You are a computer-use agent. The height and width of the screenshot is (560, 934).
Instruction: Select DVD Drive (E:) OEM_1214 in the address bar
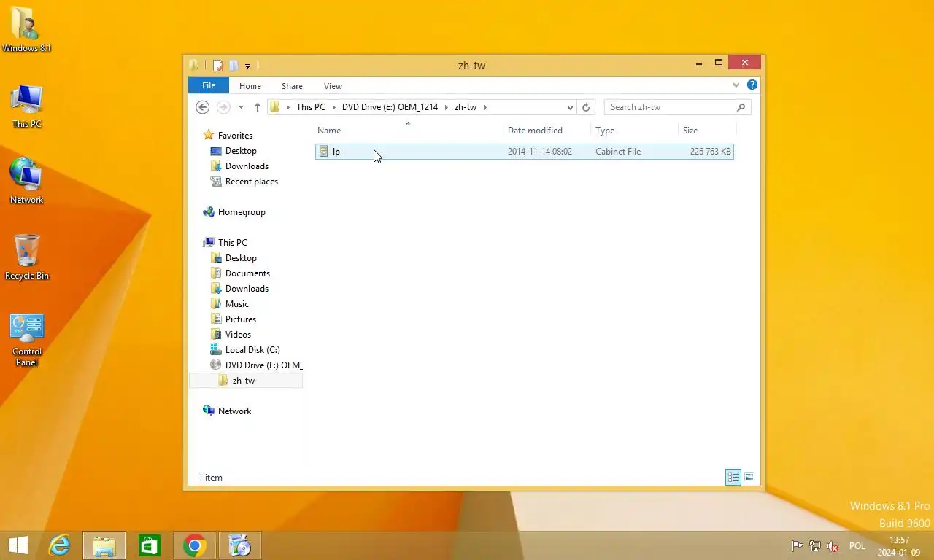(390, 107)
